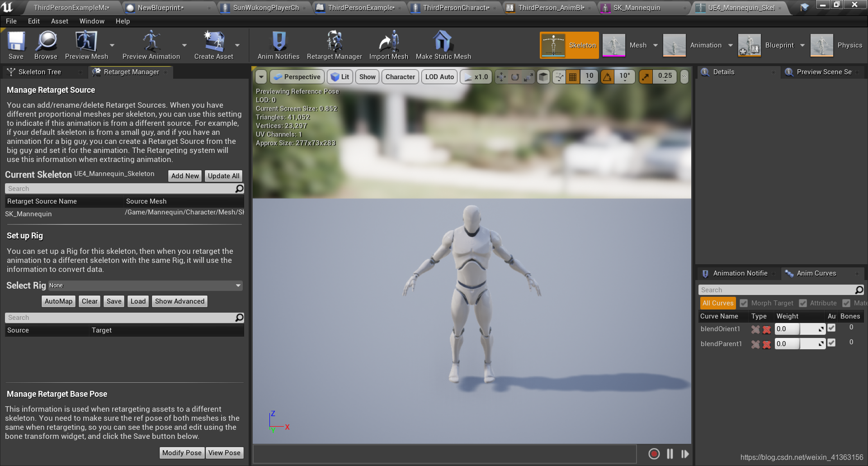Click the surface snapping cube icon
Screen dimensions: 868x466
coord(543,77)
